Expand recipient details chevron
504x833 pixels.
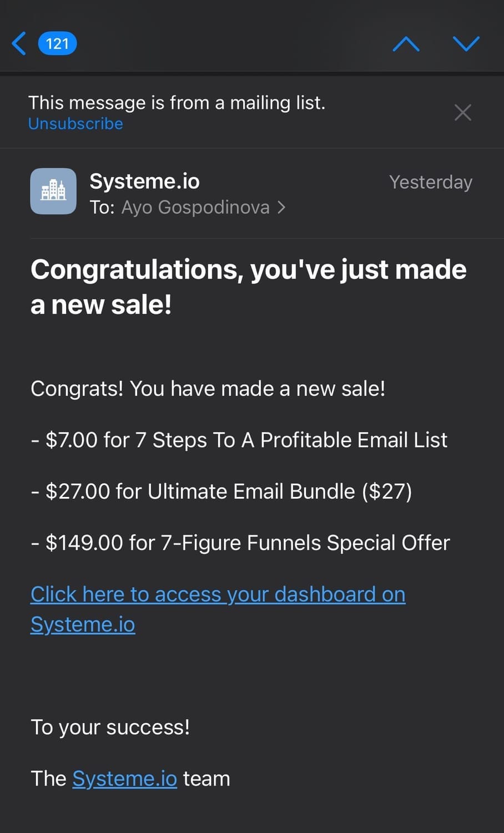pos(281,207)
